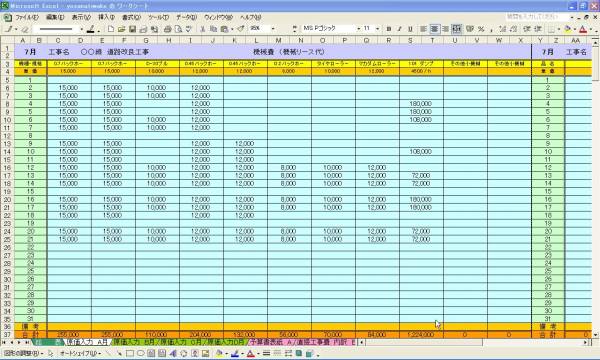This screenshot has height=360, width=600.
Task: Toggle Italic formatting
Action: pyautogui.click(x=399, y=29)
